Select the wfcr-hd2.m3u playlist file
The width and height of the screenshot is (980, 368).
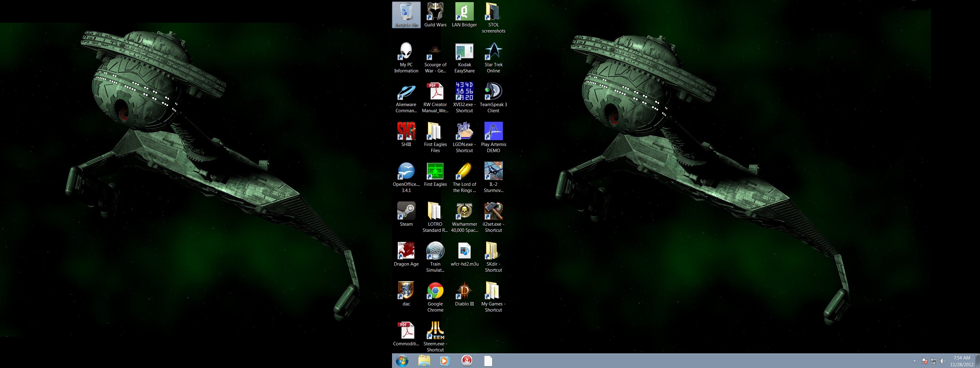464,251
